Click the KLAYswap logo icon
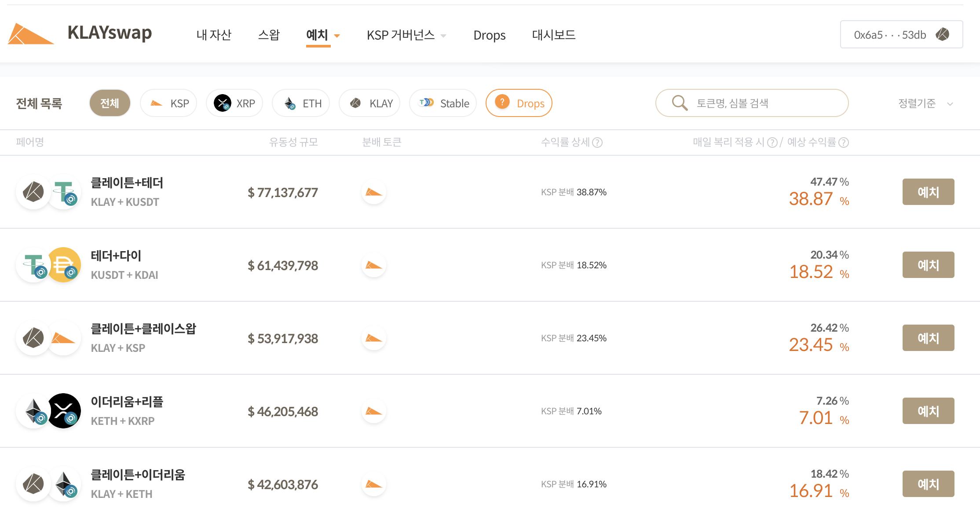Viewport: 980px width, 519px height. pos(30,34)
